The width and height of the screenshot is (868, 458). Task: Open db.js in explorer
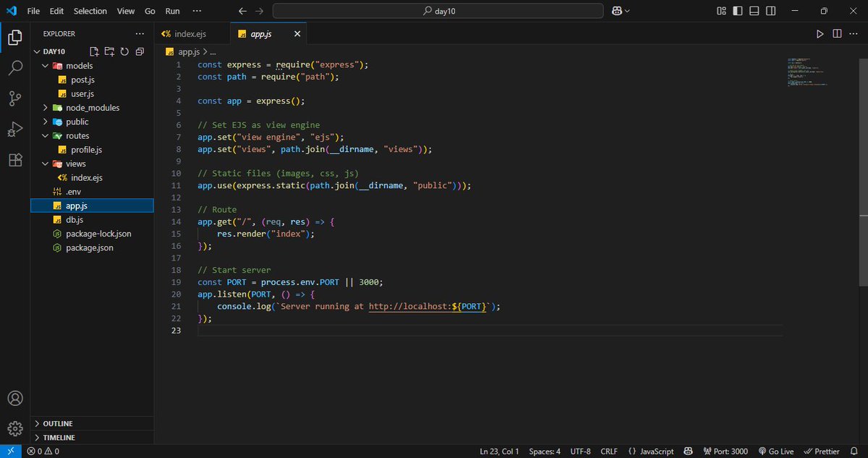click(x=75, y=220)
